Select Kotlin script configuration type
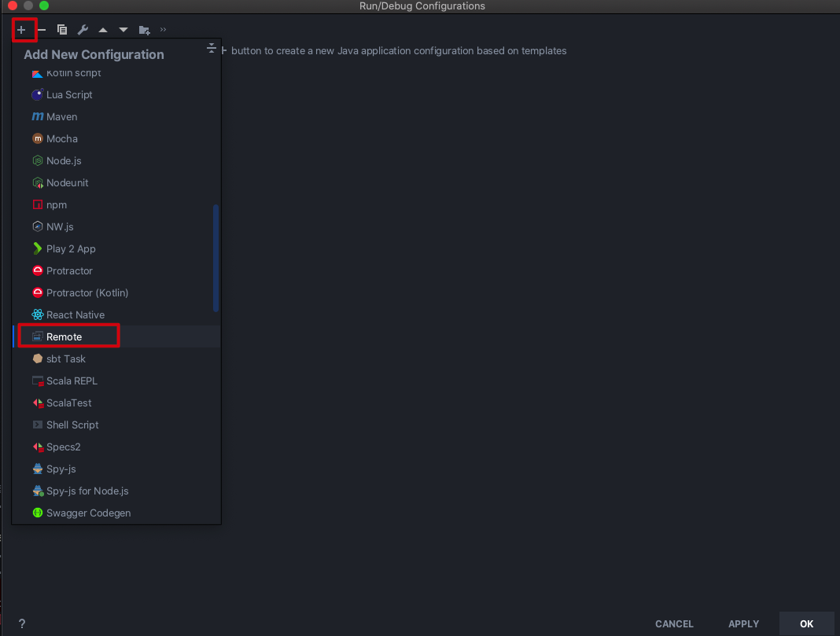840x636 pixels. [116, 73]
